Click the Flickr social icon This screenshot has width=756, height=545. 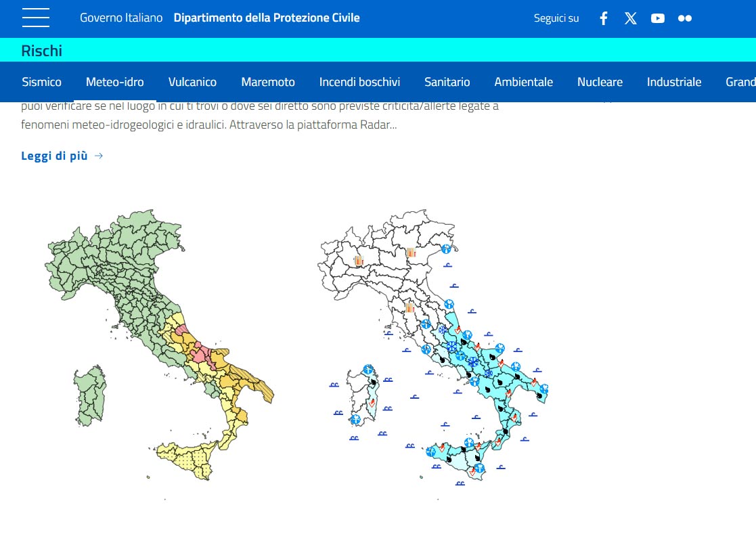[x=685, y=18]
